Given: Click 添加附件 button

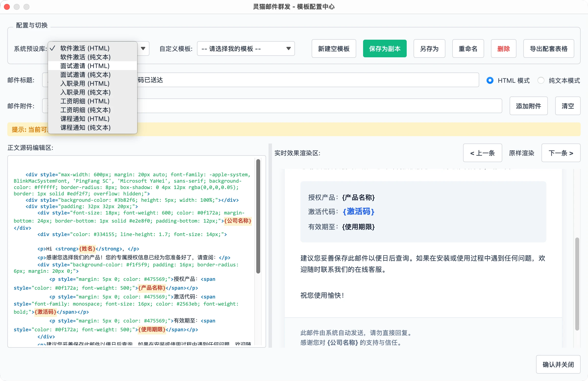Looking at the screenshot, I should [x=528, y=106].
